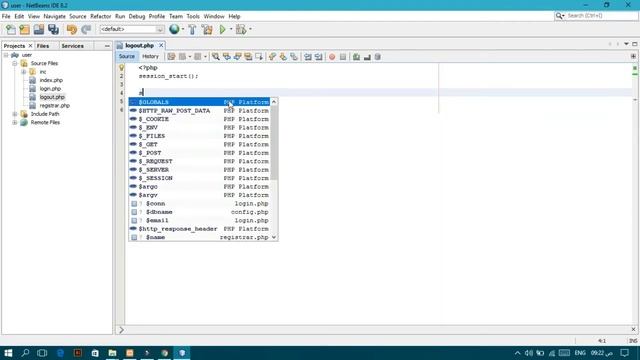The width and height of the screenshot is (640, 360).
Task: Open File Explorer from the taskbar
Action: [x=112, y=353]
